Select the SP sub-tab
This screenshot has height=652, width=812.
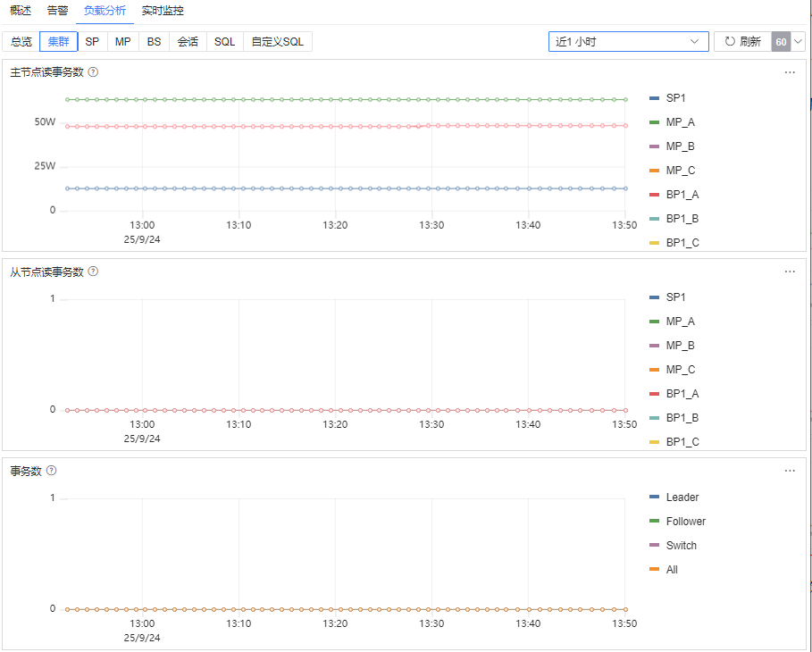(92, 41)
